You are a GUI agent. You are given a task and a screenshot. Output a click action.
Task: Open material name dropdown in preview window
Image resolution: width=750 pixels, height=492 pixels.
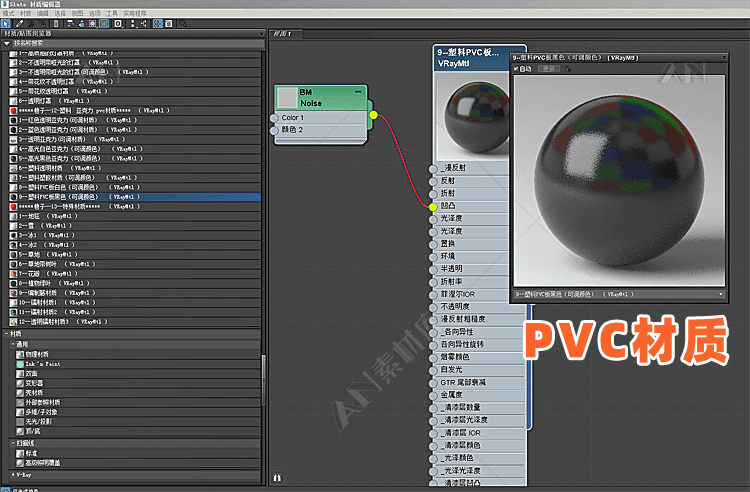pyautogui.click(x=721, y=294)
